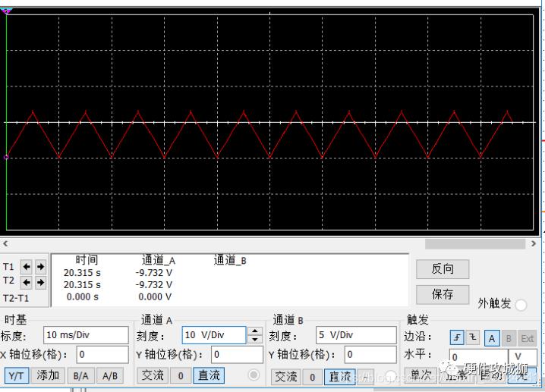
Task: Edit Channel A 刻度 field 10 V/Div
Action: click(x=214, y=335)
